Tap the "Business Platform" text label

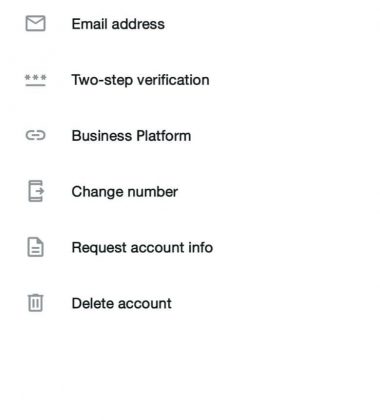(131, 136)
